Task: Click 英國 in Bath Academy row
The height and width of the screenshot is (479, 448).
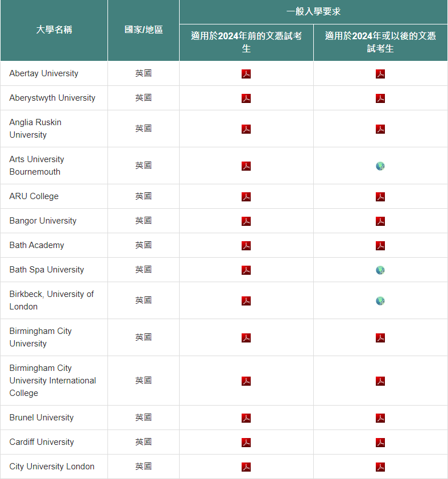Action: pyautogui.click(x=143, y=245)
